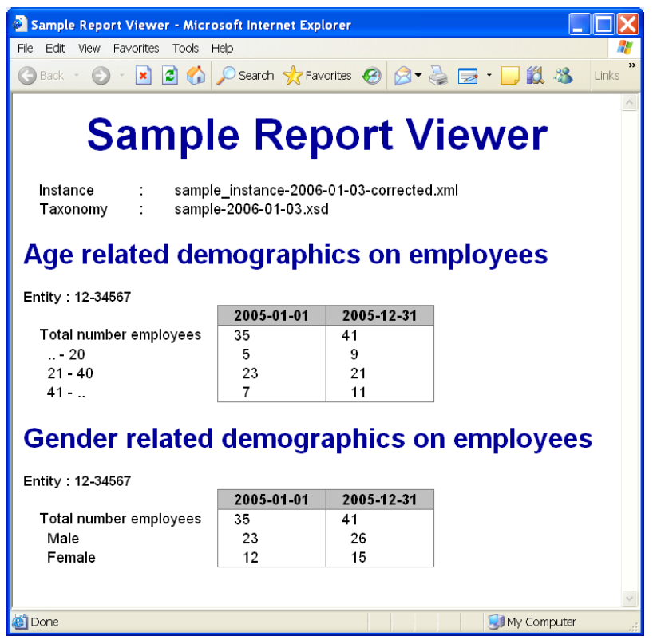Open the Edit menu
Screen dimensions: 653x644
coord(55,49)
